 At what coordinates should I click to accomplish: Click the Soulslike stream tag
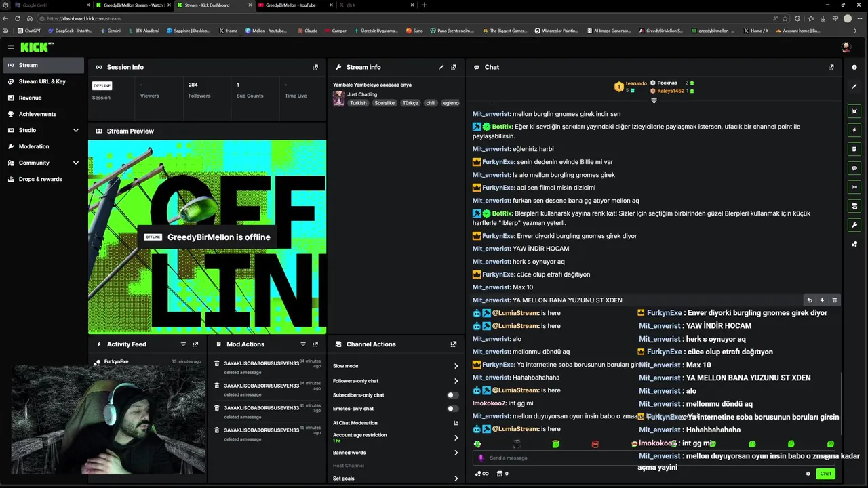pos(384,103)
